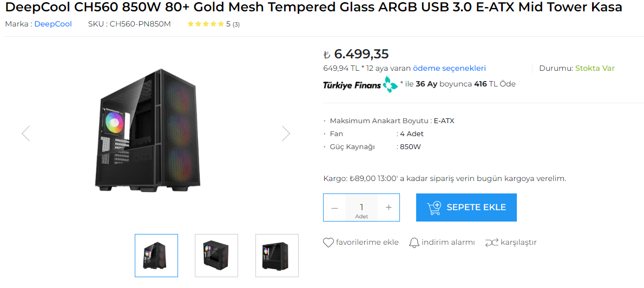Open the DeepCool brand link
Viewport: 644px width, 288px height.
click(x=53, y=24)
